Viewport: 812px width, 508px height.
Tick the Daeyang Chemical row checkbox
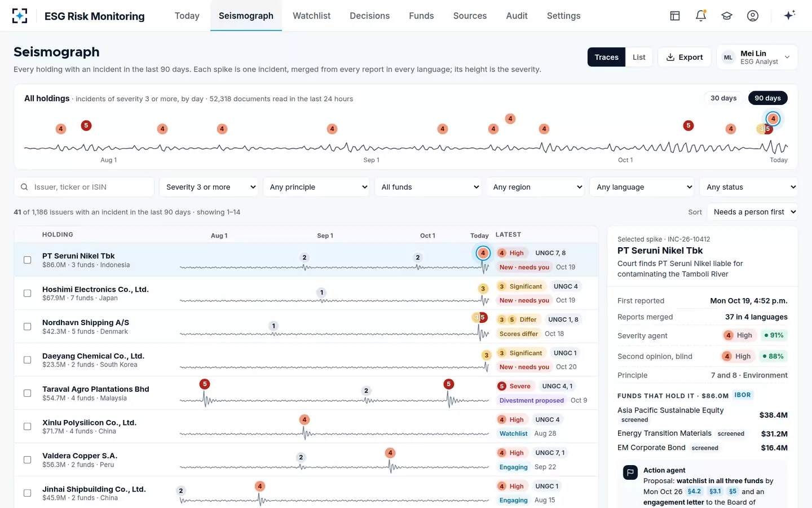click(x=27, y=360)
